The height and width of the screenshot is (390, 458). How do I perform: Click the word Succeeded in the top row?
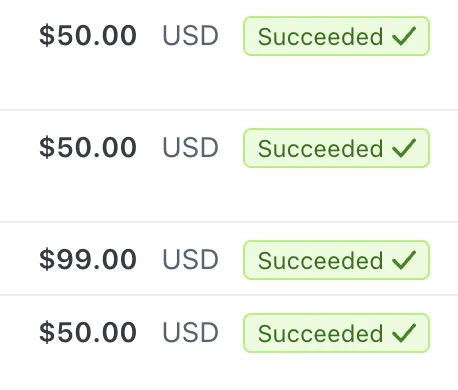click(x=320, y=36)
